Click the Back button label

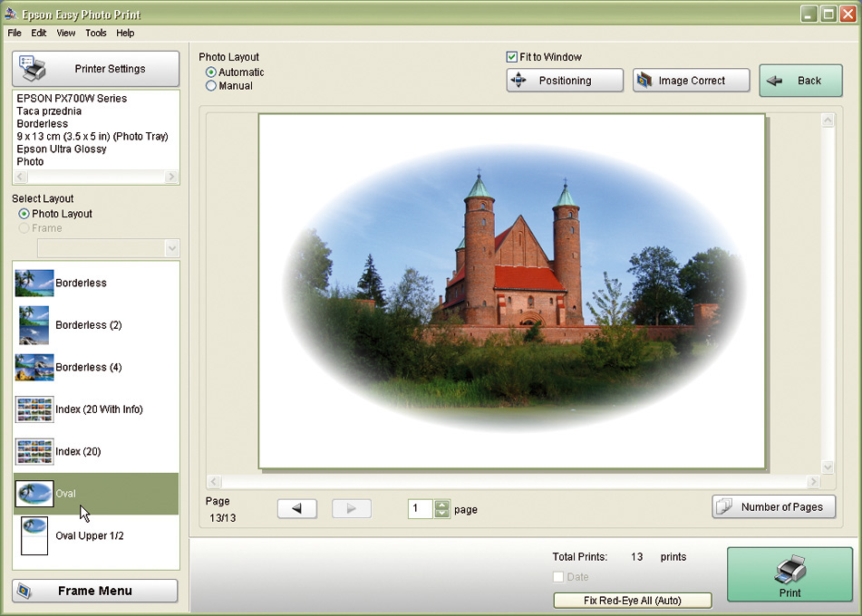pyautogui.click(x=809, y=81)
